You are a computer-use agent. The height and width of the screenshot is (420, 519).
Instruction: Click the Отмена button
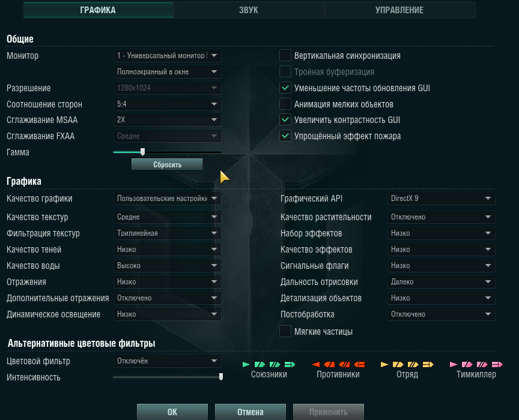pos(250,412)
